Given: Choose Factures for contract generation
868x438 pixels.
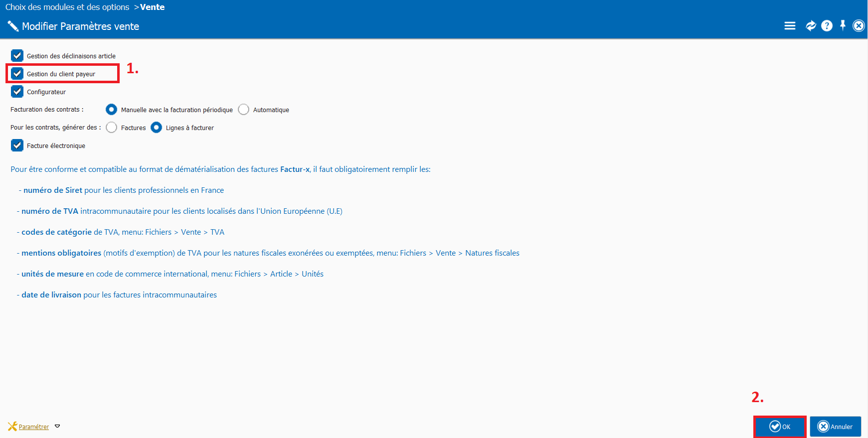Looking at the screenshot, I should (112, 128).
